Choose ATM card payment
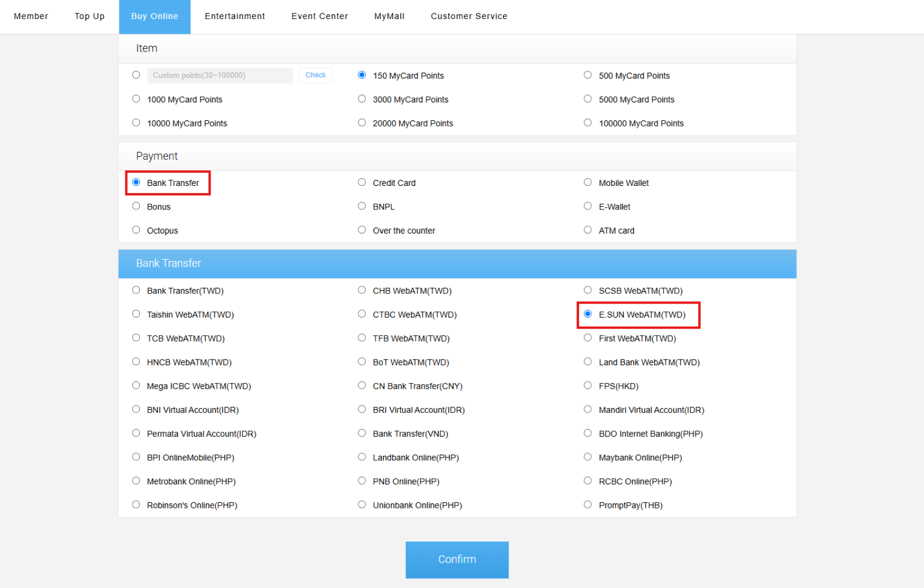 click(x=587, y=230)
